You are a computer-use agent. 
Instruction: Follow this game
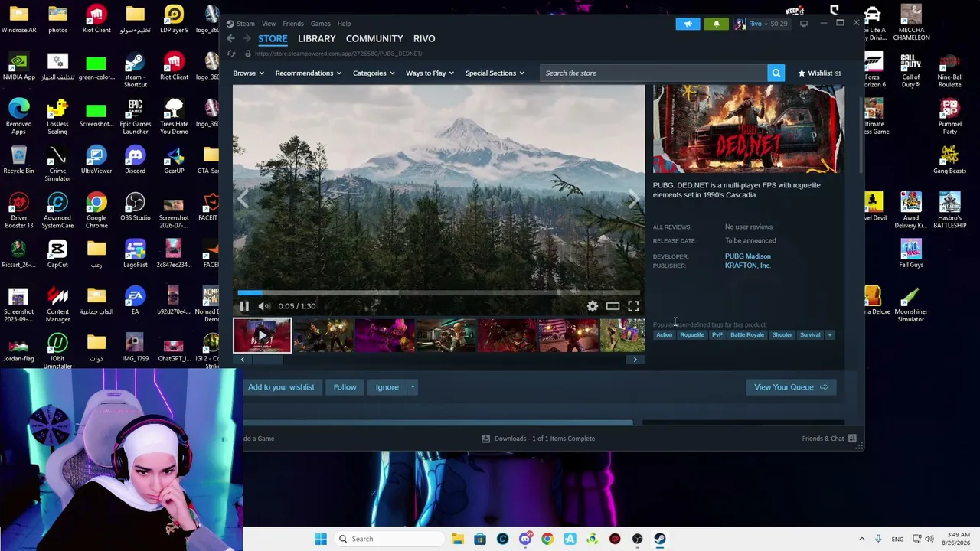click(x=345, y=387)
